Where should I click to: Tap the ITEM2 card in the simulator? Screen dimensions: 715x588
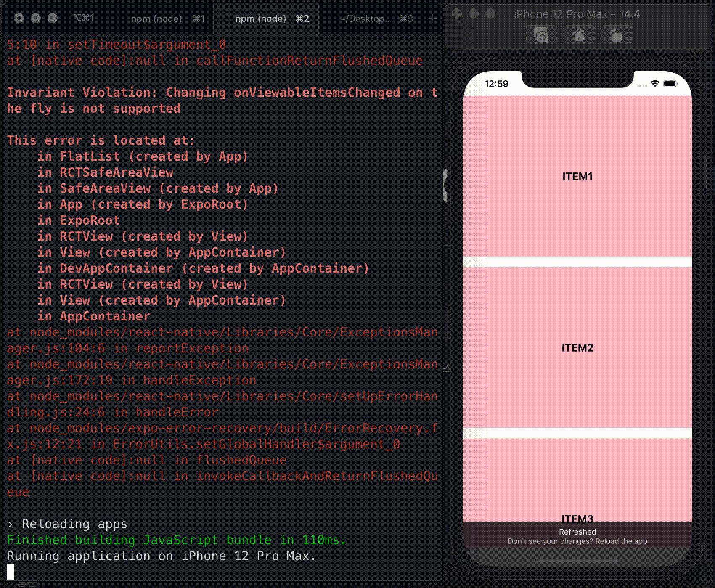pos(577,347)
